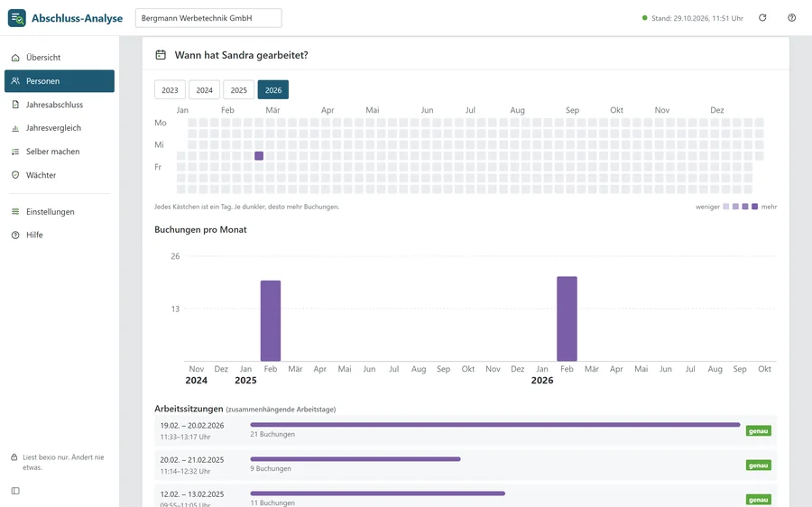812x507 pixels.
Task: Click the 'Jedes Kästchen ist ein Tag' caption
Action: coord(247,207)
